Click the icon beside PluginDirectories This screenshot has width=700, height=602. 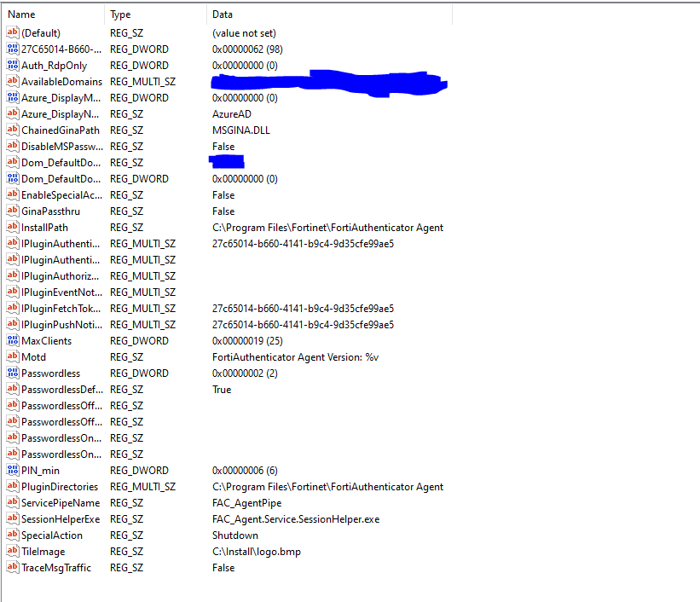(13, 486)
